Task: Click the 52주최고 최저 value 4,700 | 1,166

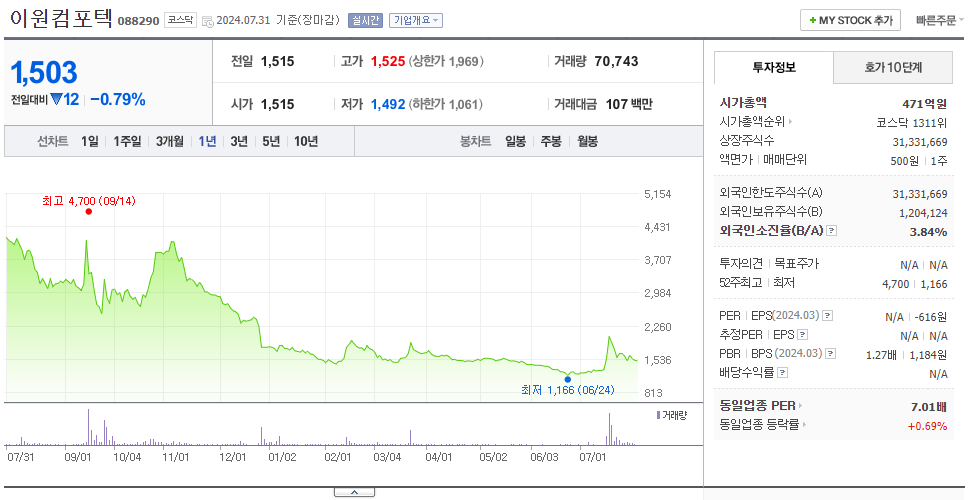Action: [x=915, y=284]
